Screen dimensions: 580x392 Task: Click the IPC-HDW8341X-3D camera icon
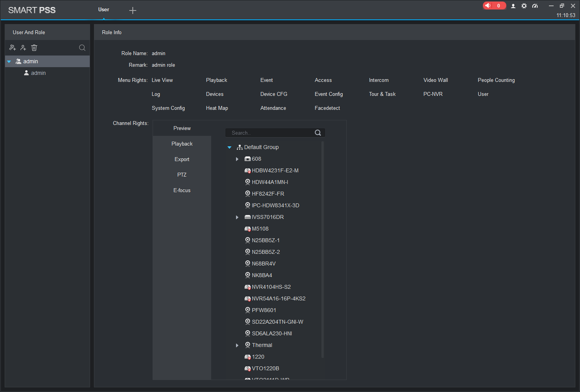coord(247,205)
